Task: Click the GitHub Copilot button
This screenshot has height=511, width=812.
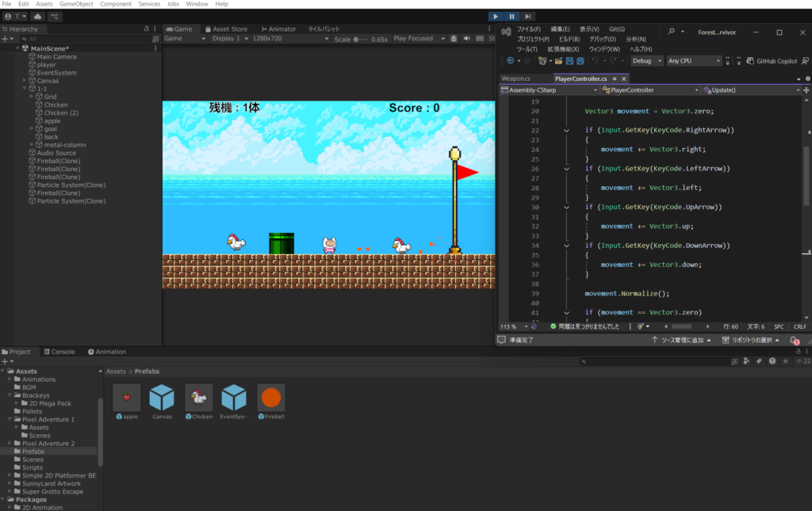Action: (x=772, y=61)
